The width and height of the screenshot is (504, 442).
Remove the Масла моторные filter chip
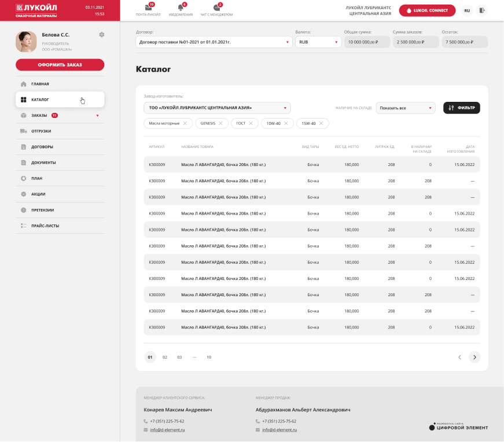[x=185, y=123]
